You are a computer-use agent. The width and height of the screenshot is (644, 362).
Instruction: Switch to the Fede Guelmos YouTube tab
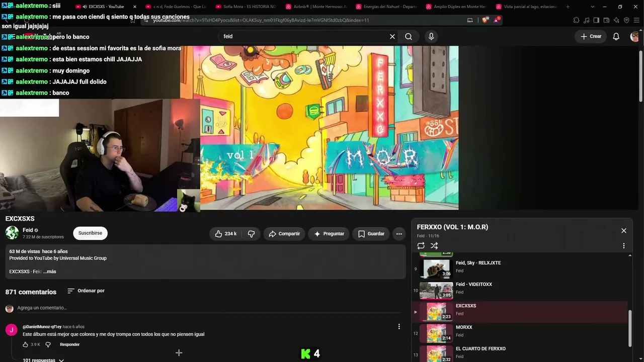click(176, 7)
